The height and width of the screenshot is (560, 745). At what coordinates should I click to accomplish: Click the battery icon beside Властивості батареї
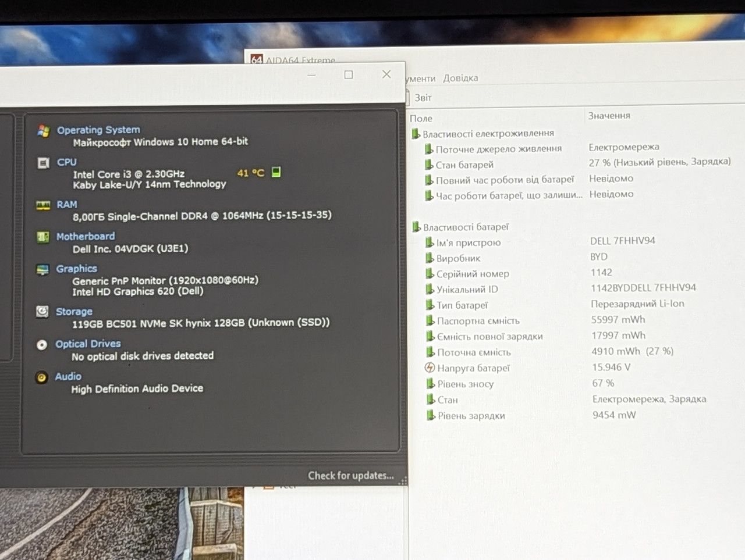click(416, 227)
